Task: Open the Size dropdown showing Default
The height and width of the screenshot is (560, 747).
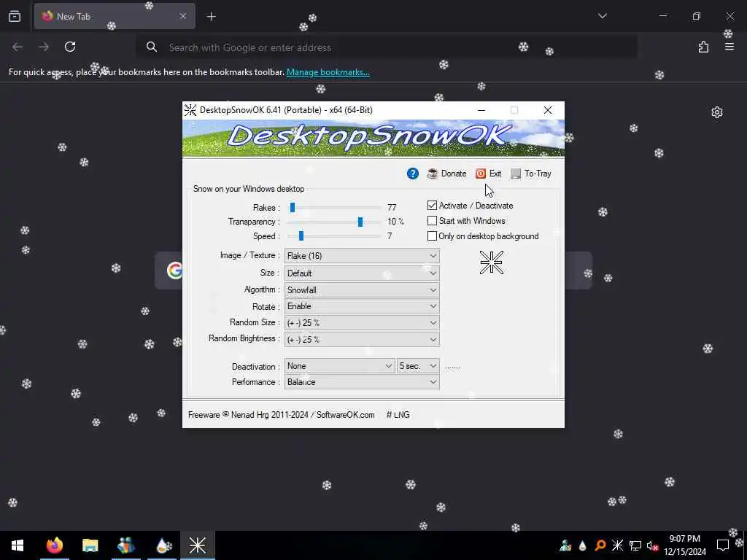Action: (362, 273)
